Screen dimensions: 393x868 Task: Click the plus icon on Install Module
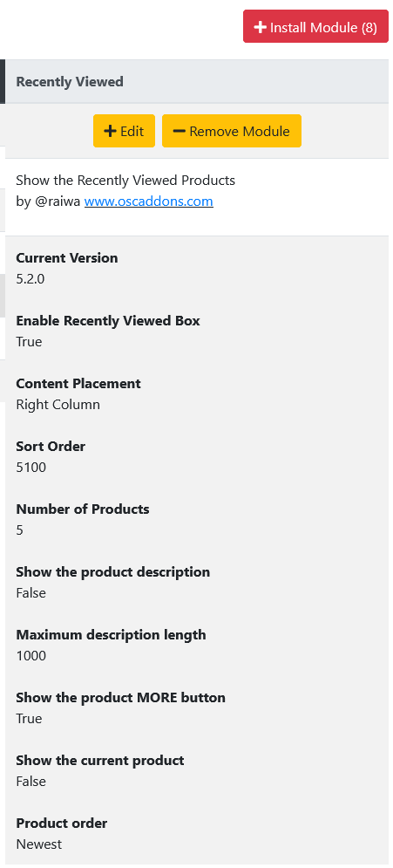(260, 26)
